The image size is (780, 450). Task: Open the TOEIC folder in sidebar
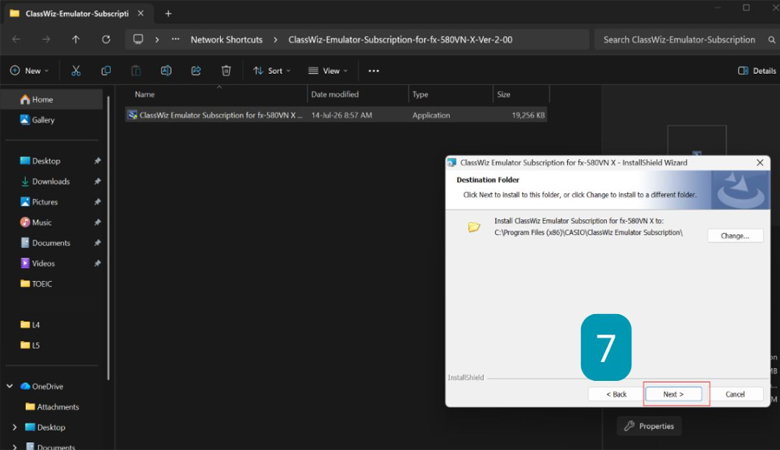(x=41, y=283)
